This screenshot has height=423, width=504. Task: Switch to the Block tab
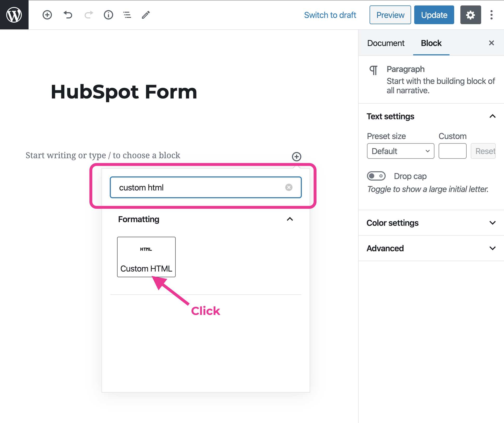(431, 43)
